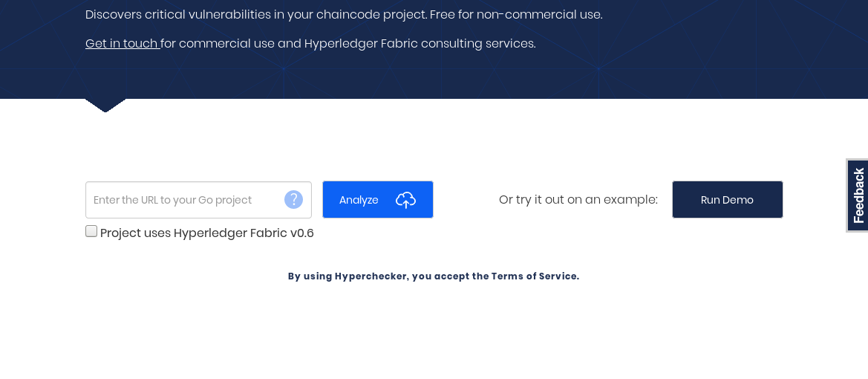The image size is (868, 379).
Task: Click the downward triangle notch below banner
Action: click(105, 105)
